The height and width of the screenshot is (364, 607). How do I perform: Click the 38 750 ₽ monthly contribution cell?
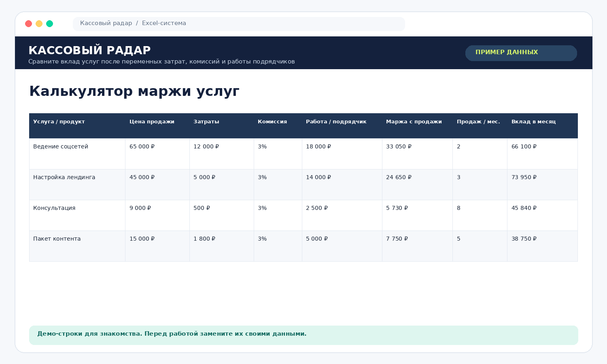pos(543,246)
